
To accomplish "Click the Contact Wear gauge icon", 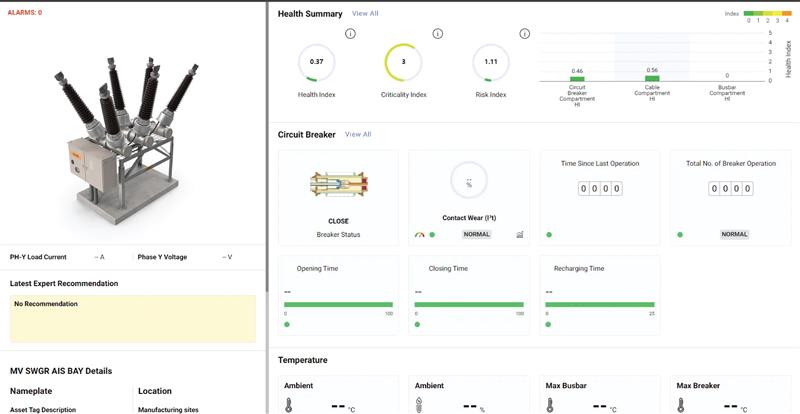I will coord(419,235).
